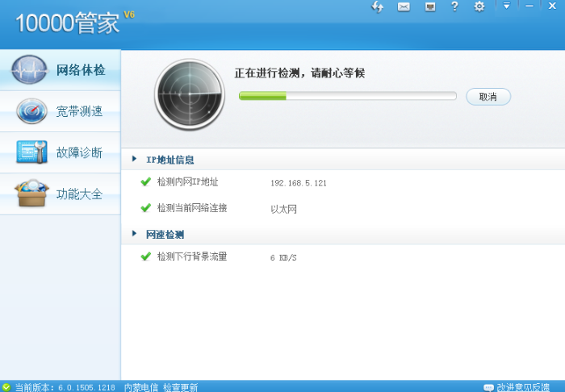Click the network switch arrows icon in title bar
Image resolution: width=565 pixels, height=392 pixels.
point(377,6)
